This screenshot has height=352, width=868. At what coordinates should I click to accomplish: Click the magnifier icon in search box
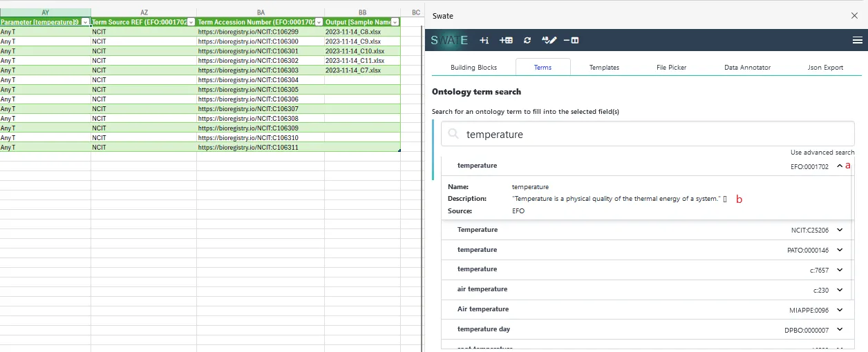pyautogui.click(x=453, y=134)
